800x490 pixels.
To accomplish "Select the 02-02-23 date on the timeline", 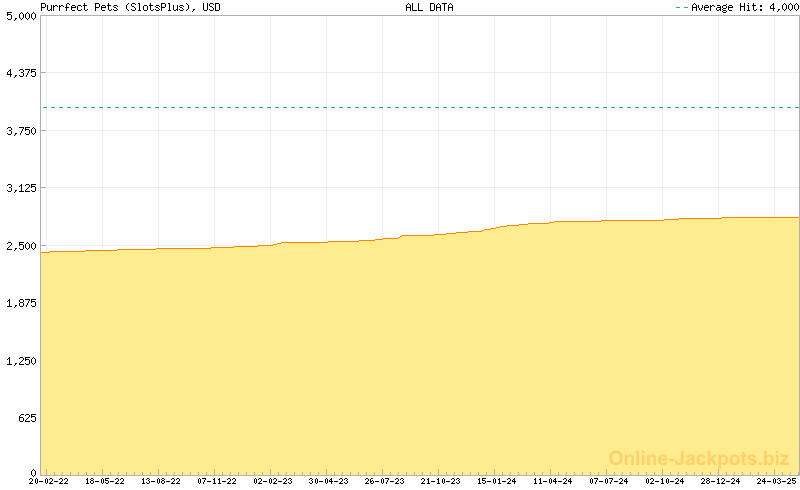I will [x=273, y=481].
